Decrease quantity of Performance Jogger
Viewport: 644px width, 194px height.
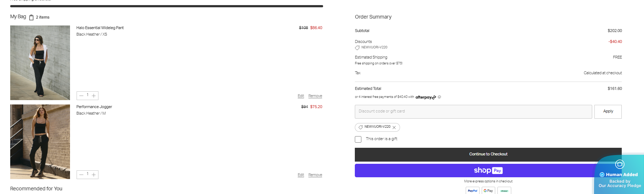point(81,175)
